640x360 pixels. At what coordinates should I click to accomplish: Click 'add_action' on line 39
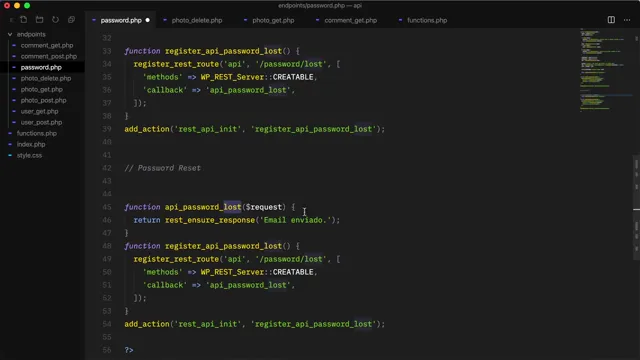pyautogui.click(x=147, y=129)
